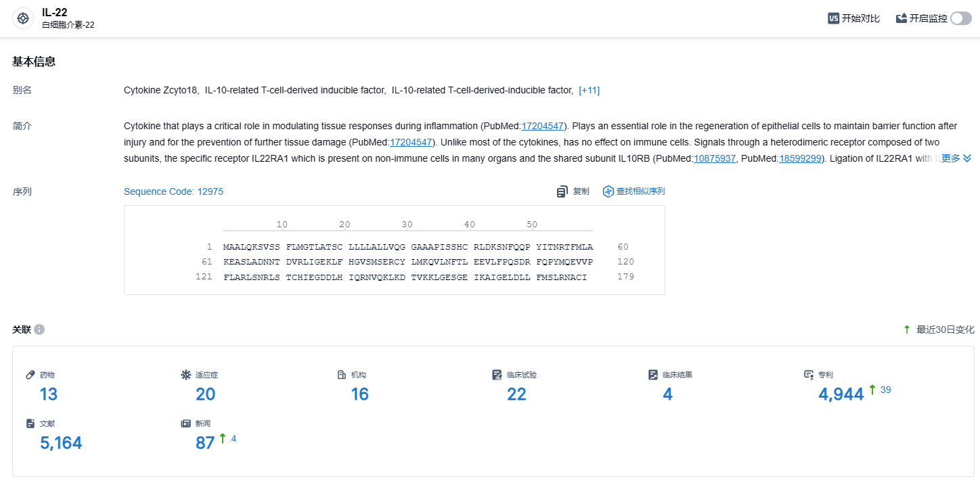Click the find similar sequences icon
The height and width of the screenshot is (481, 980).
[608, 191]
